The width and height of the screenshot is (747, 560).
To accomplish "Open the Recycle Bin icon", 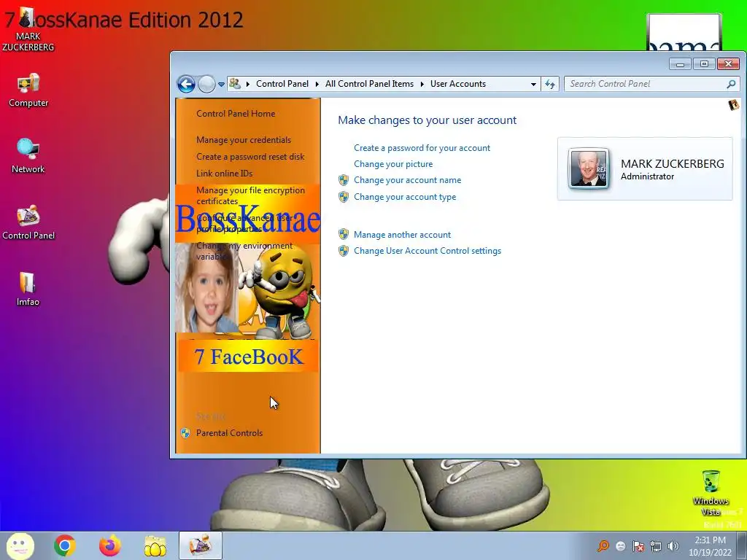I will click(711, 493).
